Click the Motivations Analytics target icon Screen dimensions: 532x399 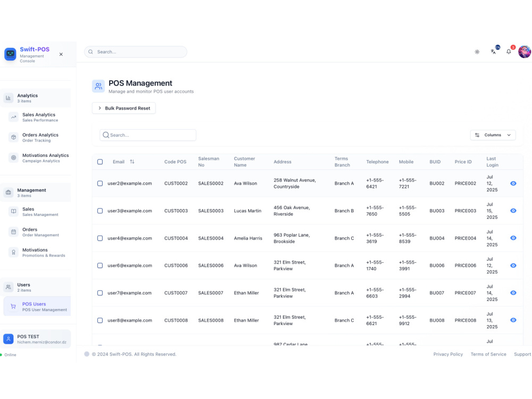[14, 158]
